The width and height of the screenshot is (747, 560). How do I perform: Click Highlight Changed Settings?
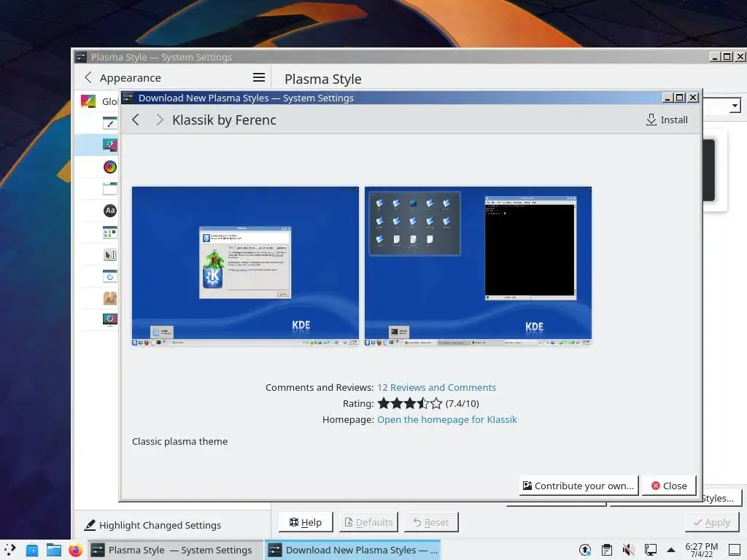click(152, 525)
